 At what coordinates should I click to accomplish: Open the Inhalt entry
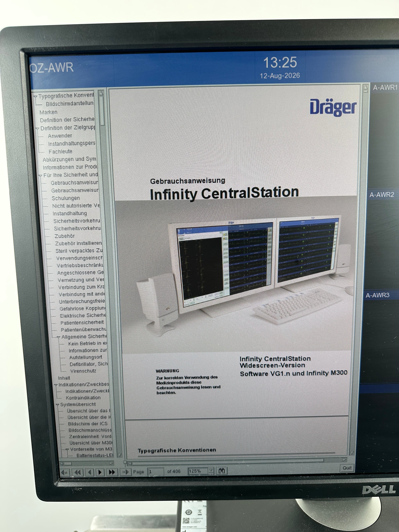click(x=64, y=378)
